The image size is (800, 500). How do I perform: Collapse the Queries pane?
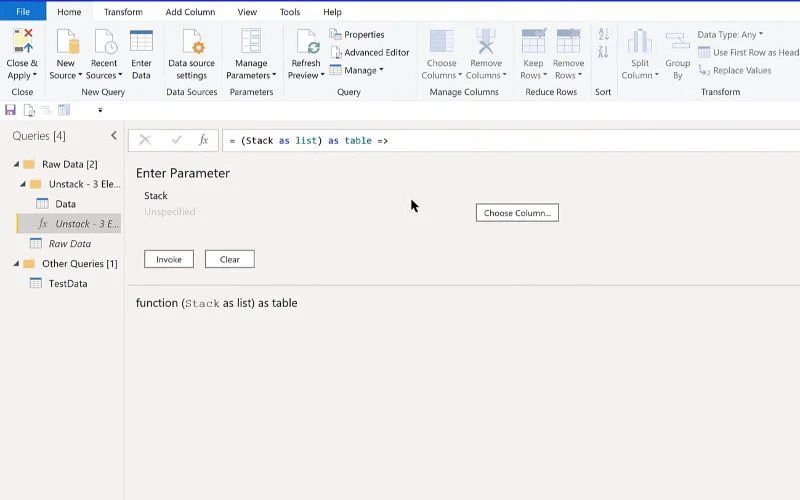pos(114,135)
